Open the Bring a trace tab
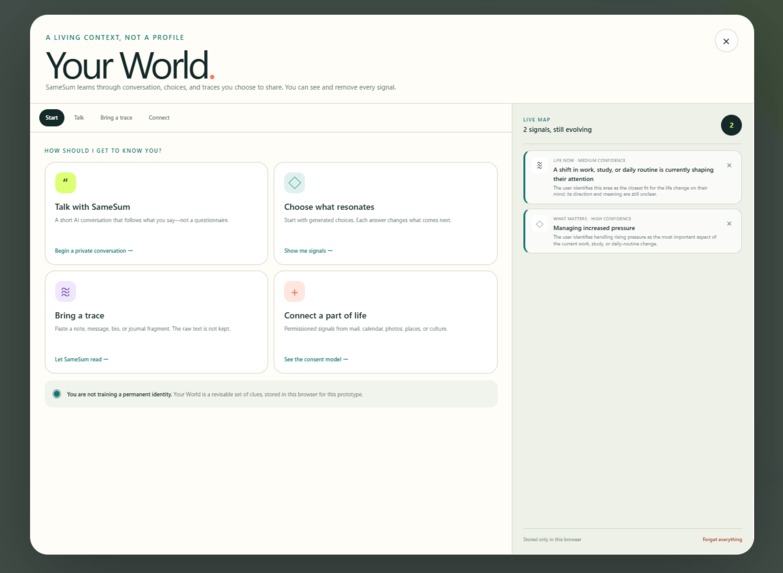783x573 pixels. 116,118
